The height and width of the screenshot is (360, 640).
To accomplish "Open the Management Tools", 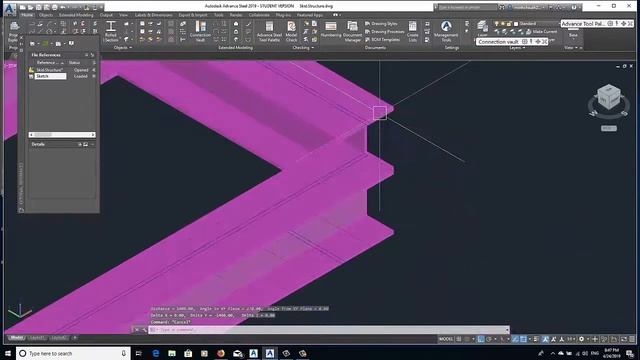I will 447,31.
